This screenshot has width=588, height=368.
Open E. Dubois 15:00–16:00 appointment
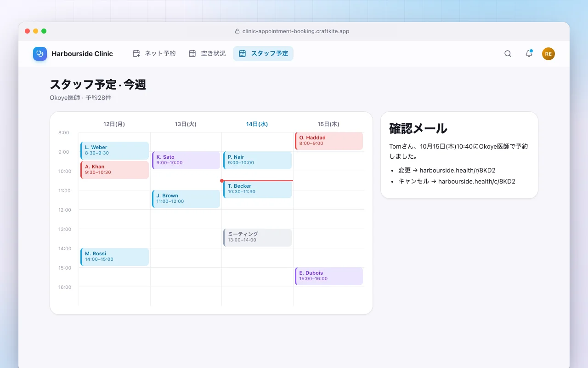pos(329,276)
